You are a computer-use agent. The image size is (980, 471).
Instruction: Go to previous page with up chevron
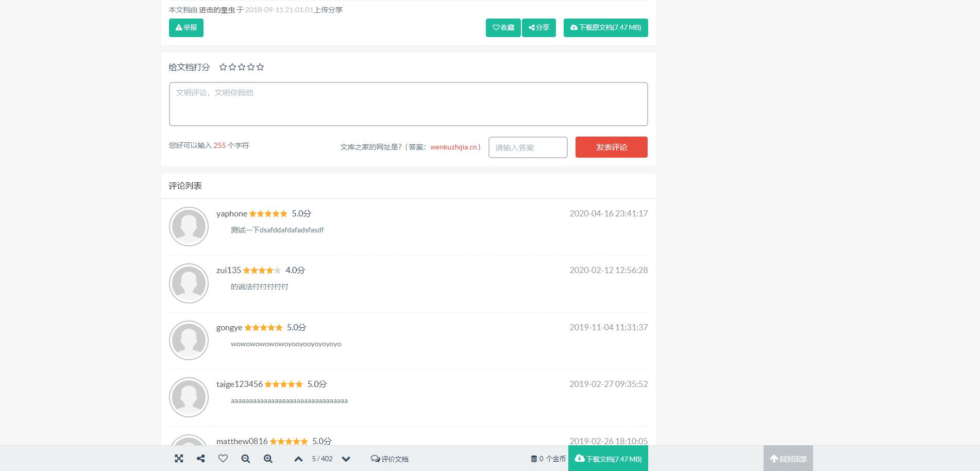pyautogui.click(x=298, y=459)
